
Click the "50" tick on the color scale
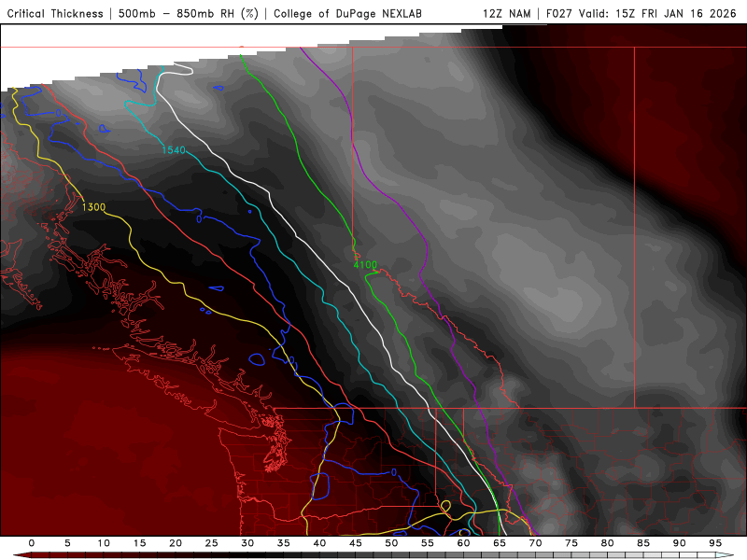(x=391, y=543)
